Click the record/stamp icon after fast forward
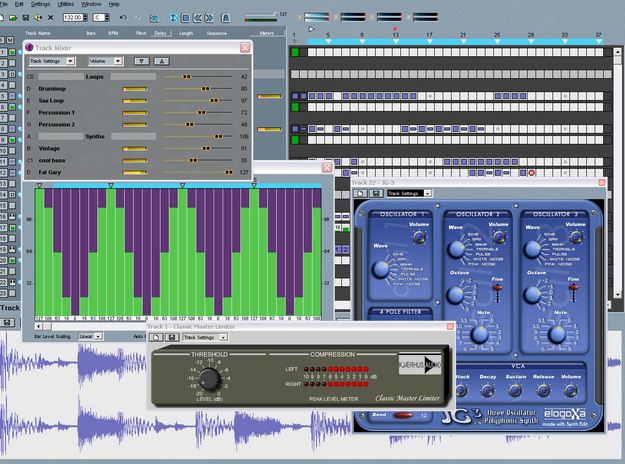 pos(226,18)
